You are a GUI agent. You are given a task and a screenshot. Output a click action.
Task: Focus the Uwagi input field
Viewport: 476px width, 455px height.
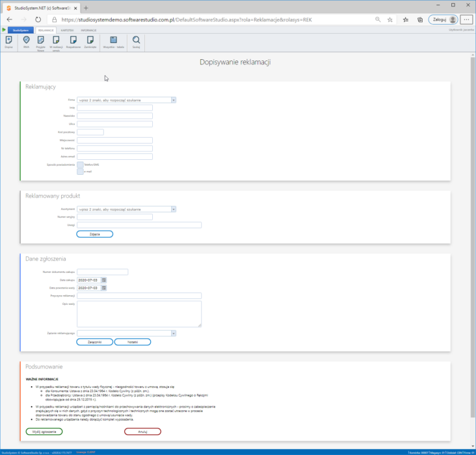[x=139, y=225]
